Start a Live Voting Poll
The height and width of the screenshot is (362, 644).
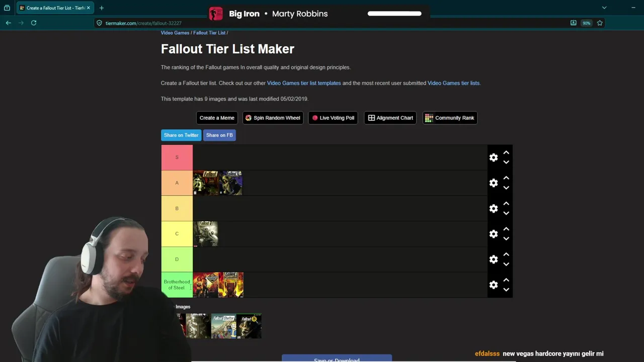[333, 118]
